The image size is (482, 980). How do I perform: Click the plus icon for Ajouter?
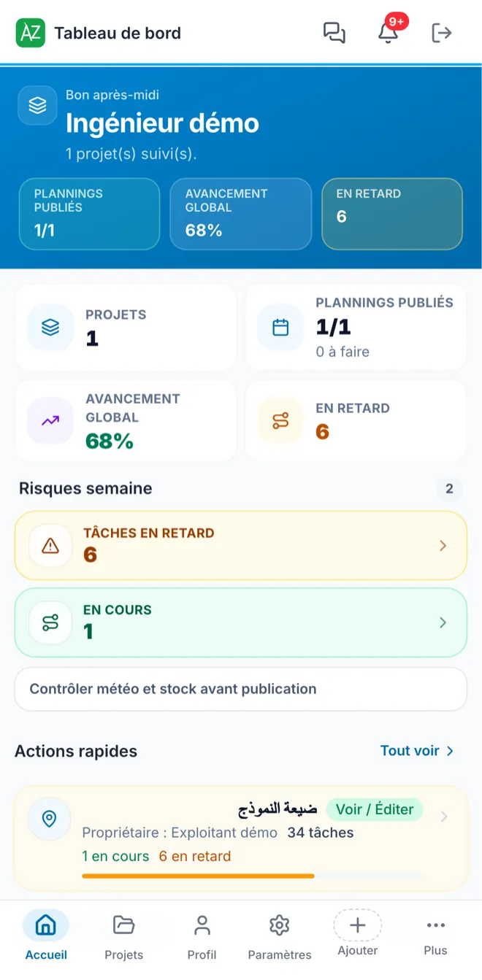click(358, 925)
